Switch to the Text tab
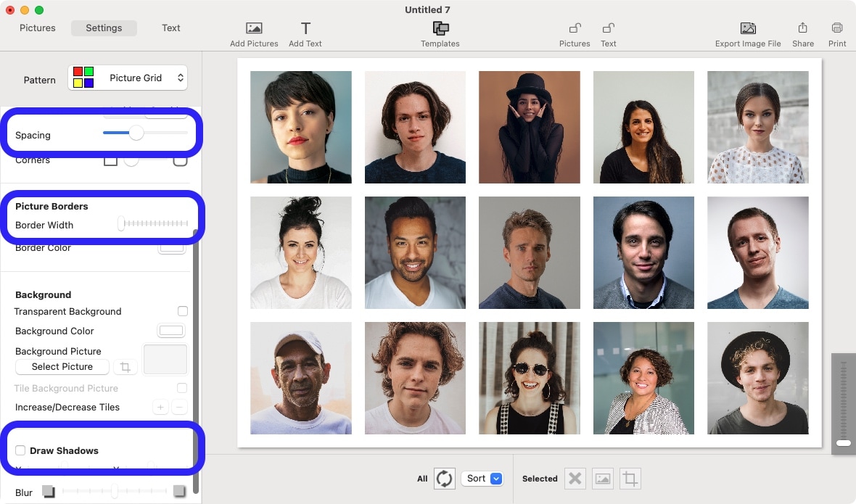 171,28
